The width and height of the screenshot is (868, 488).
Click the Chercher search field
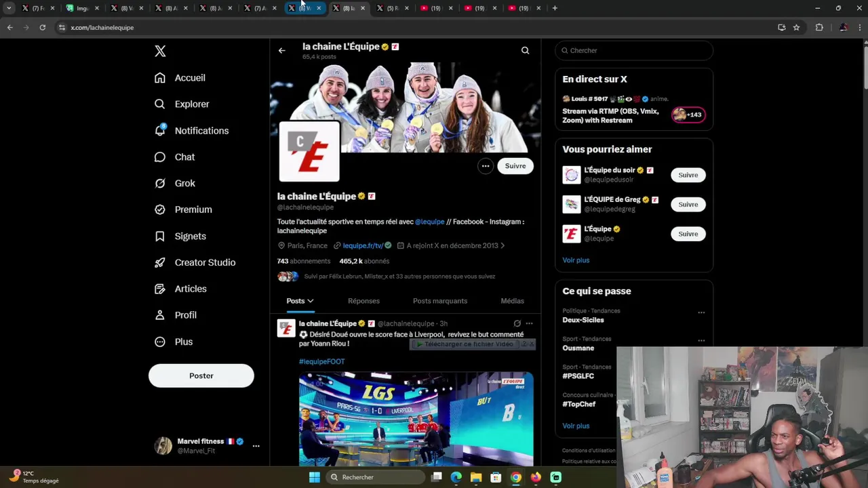(634, 50)
